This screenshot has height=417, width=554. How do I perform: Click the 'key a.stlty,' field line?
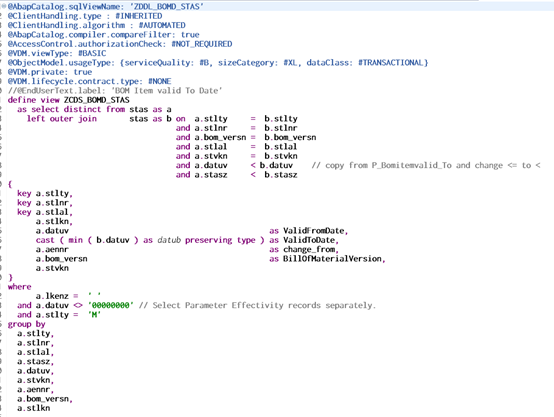pyautogui.click(x=45, y=194)
